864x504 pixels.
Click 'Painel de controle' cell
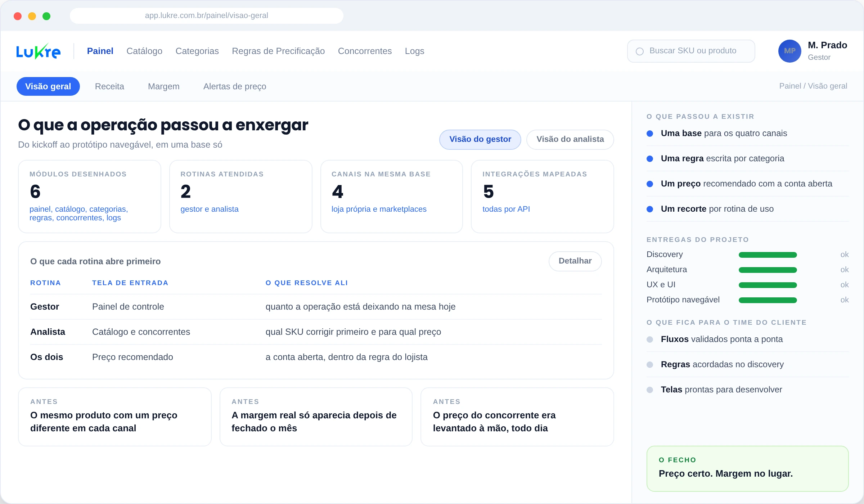tap(128, 307)
